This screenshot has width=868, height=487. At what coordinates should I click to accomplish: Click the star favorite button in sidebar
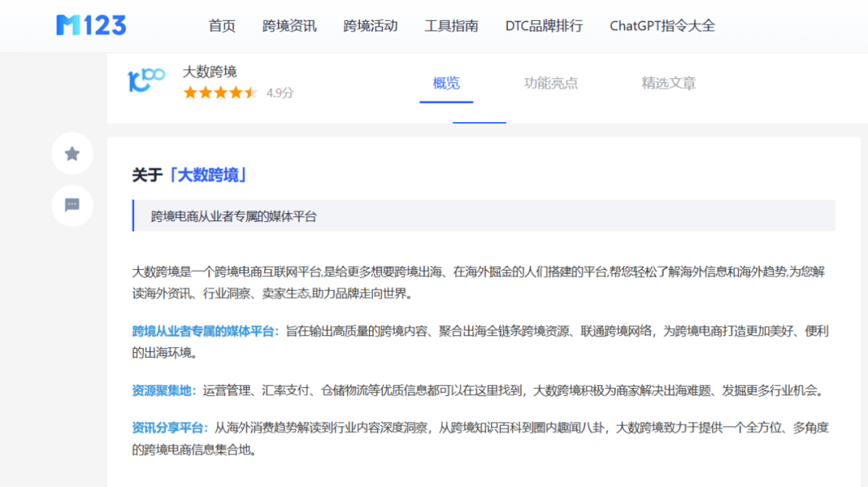pyautogui.click(x=72, y=153)
